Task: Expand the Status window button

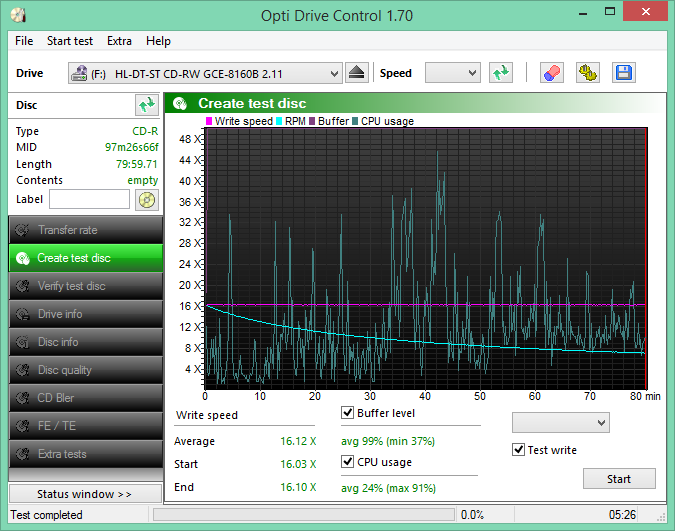Action: coord(85,494)
